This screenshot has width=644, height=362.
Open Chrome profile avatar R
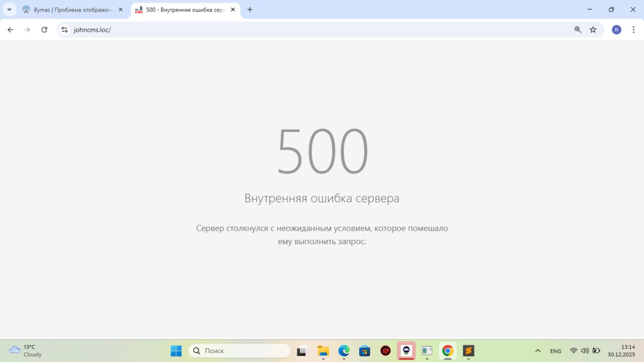coord(616,30)
